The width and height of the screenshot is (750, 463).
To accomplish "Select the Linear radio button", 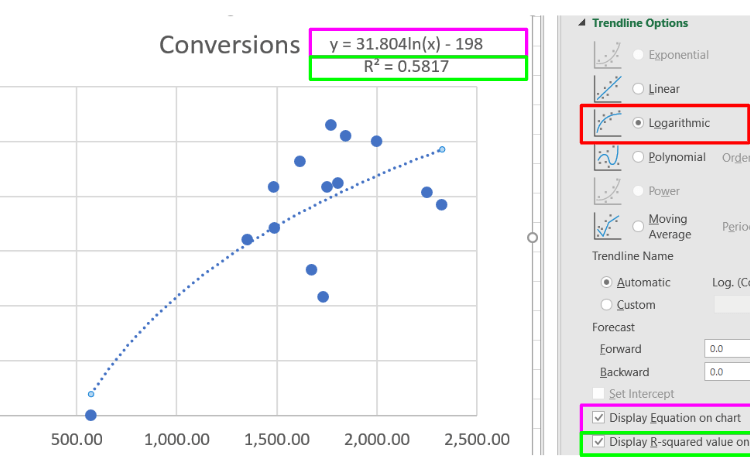I will (x=638, y=89).
